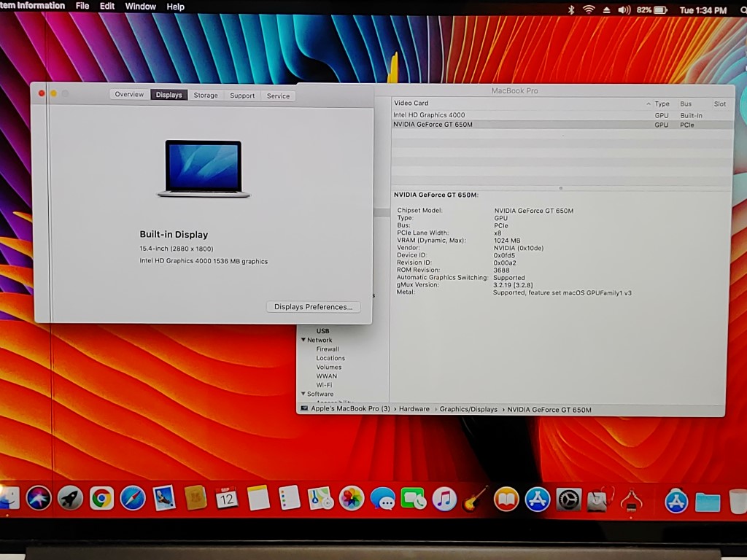Sort by the Video Card column header

click(x=411, y=103)
